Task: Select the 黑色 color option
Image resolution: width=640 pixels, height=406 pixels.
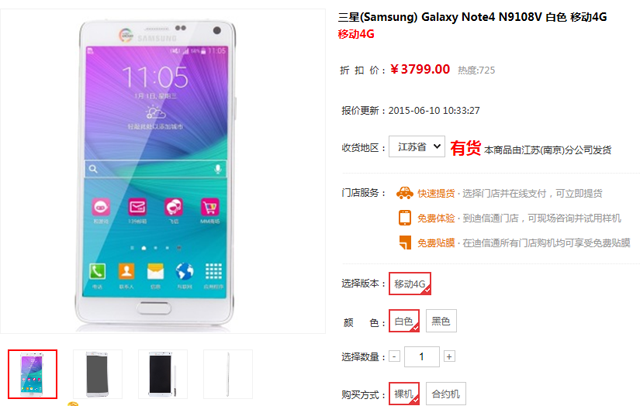Action: (x=441, y=321)
